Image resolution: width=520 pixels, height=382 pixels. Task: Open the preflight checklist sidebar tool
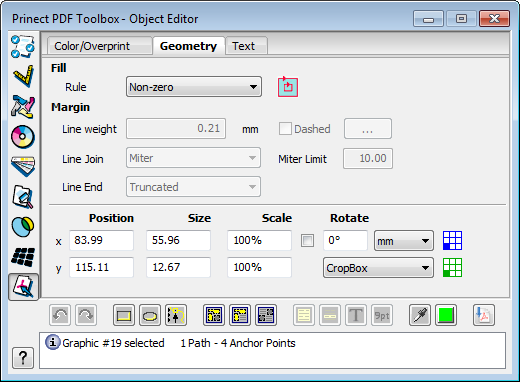click(x=23, y=46)
